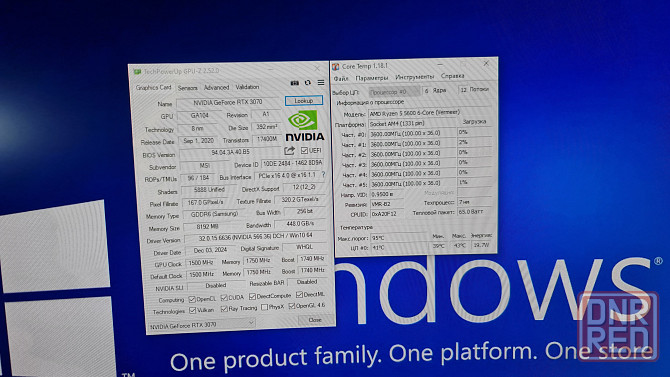Open the processor selection dropdown in Core Temp
This screenshot has height=377, width=670.
point(394,91)
